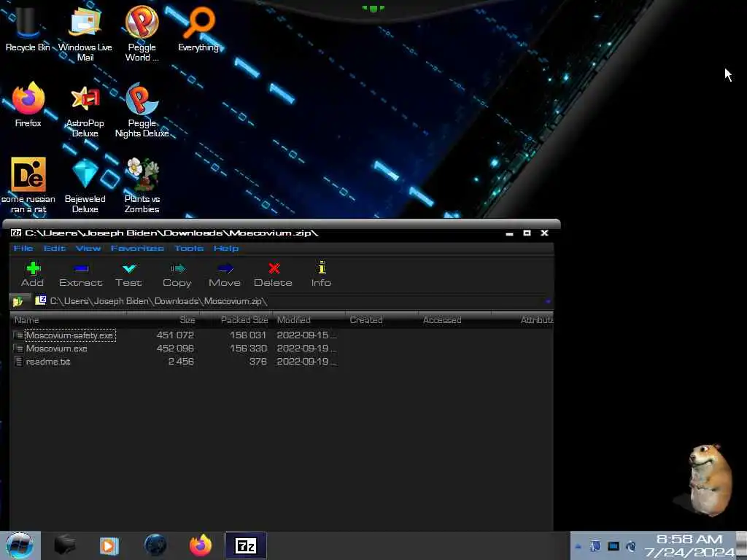This screenshot has width=747, height=560.
Task: Click the Add toolbar button in 7-Zip
Action: pos(32,274)
